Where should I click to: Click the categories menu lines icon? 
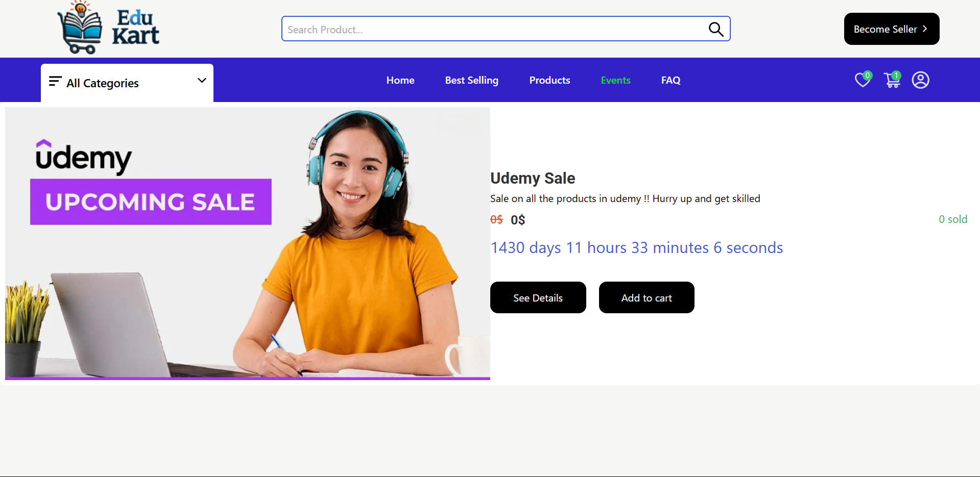coord(55,81)
